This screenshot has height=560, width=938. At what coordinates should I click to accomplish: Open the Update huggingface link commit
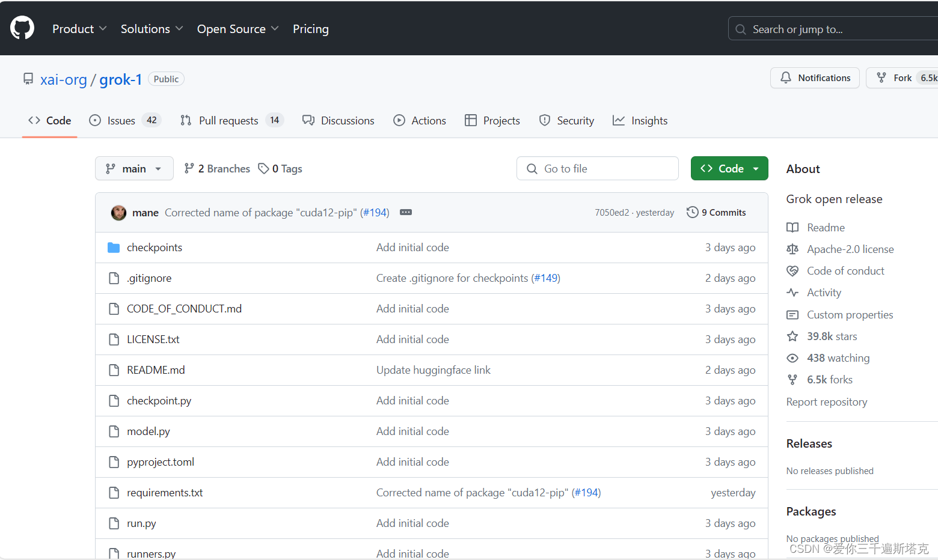click(x=434, y=370)
